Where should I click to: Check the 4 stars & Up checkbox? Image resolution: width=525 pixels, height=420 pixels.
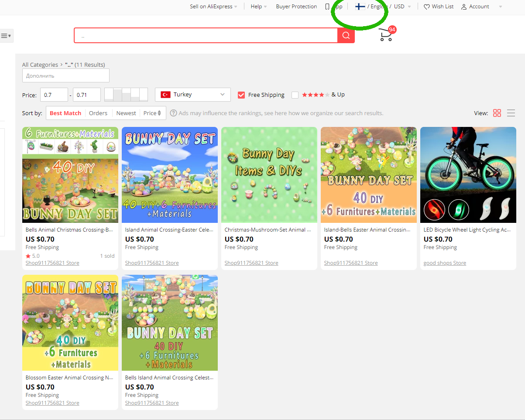pos(295,95)
